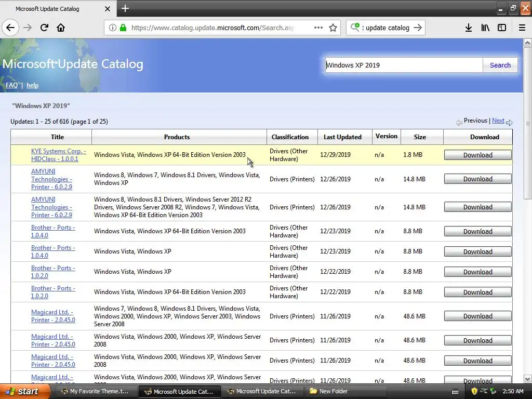Open page actions three-dot menu
This screenshot has width=532, height=399.
pyautogui.click(x=318, y=28)
